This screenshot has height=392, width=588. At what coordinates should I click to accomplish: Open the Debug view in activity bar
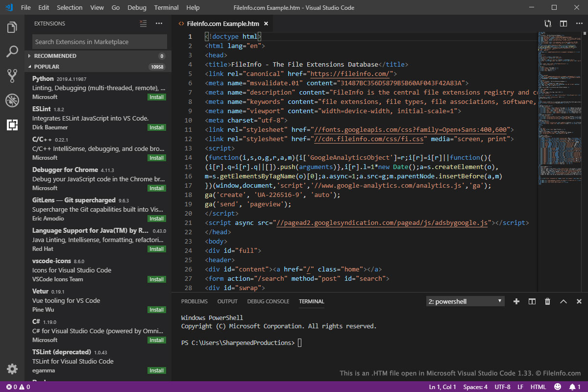[12, 100]
